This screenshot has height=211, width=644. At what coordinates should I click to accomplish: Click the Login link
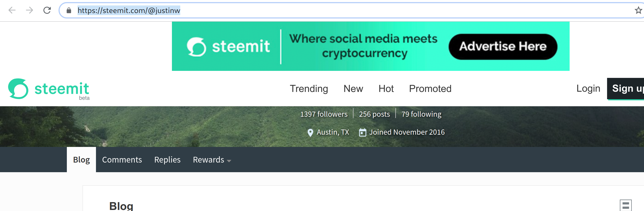coord(588,89)
